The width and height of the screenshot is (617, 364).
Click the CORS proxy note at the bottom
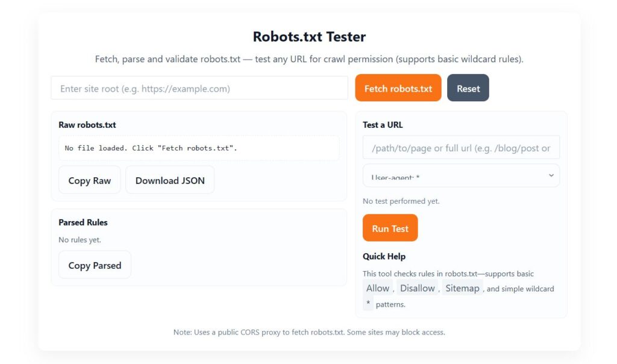[x=308, y=332]
